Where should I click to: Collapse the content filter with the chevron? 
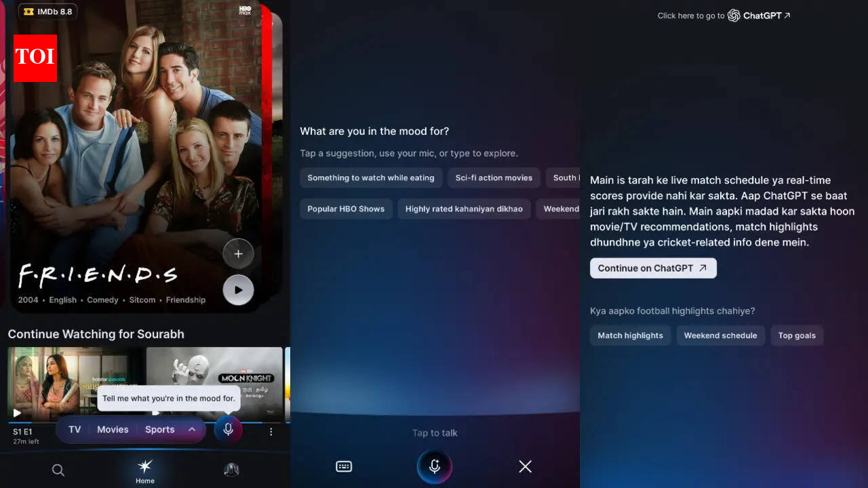click(x=191, y=429)
